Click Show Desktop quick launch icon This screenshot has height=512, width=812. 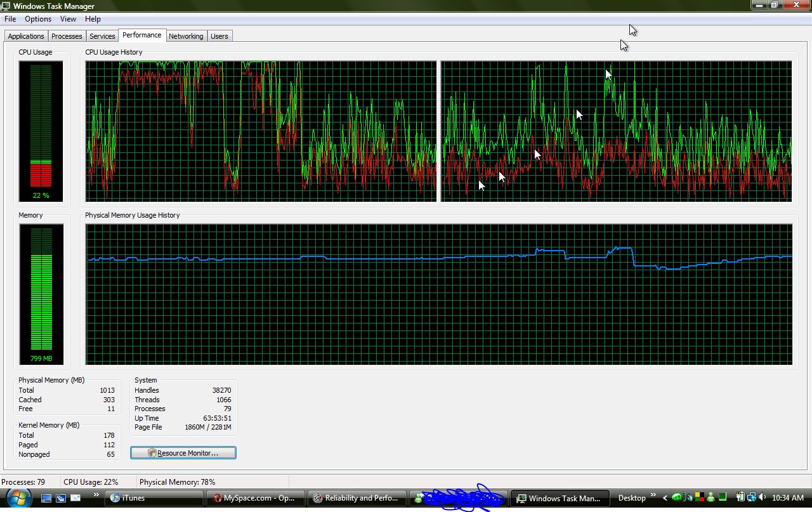46,498
